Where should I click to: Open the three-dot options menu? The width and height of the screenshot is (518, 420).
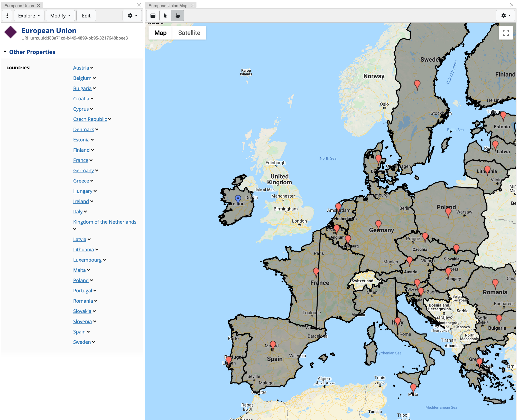(x=7, y=15)
